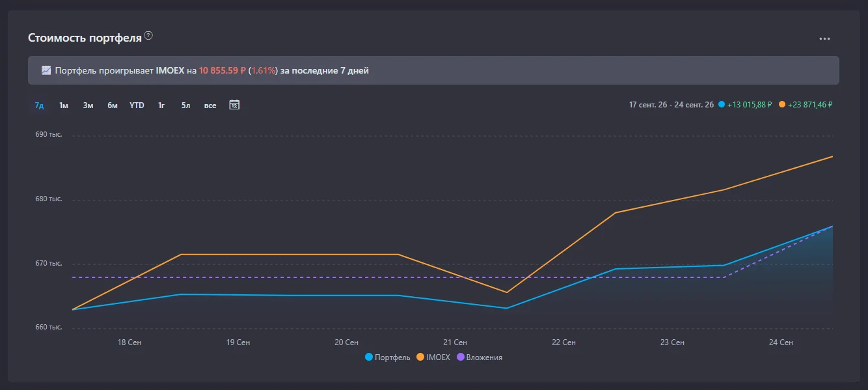The image size is (868, 390).
Task: Click the chart icon in the IMOEX banner
Action: 46,70
